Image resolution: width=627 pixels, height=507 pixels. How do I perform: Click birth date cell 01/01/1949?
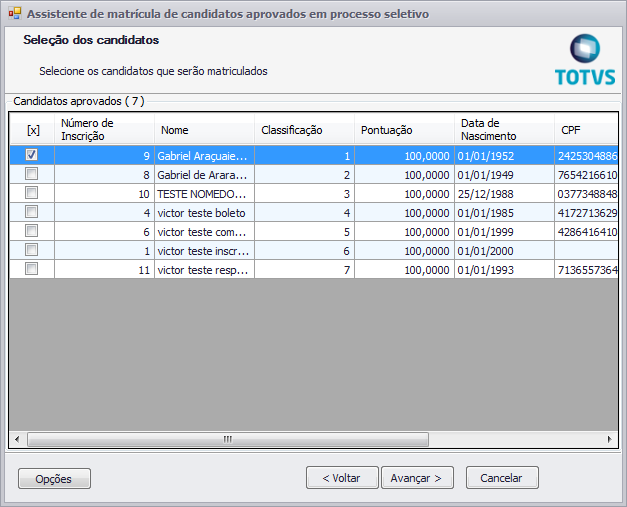pos(504,175)
